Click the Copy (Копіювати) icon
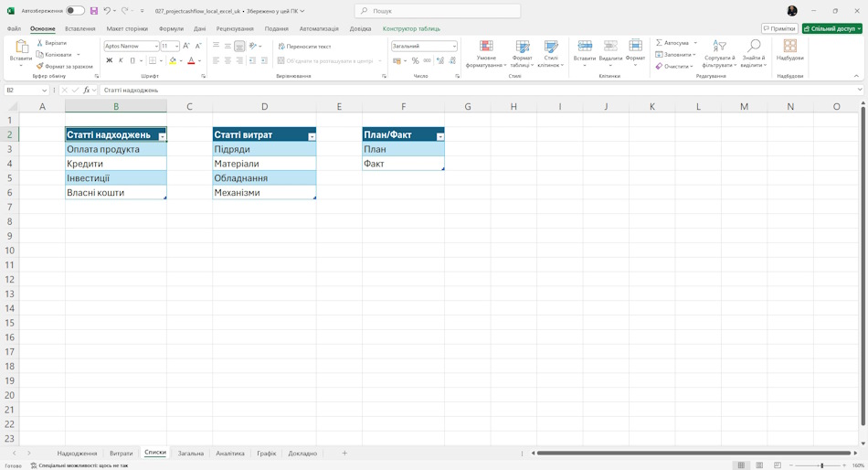The height and width of the screenshot is (470, 868). coord(40,54)
